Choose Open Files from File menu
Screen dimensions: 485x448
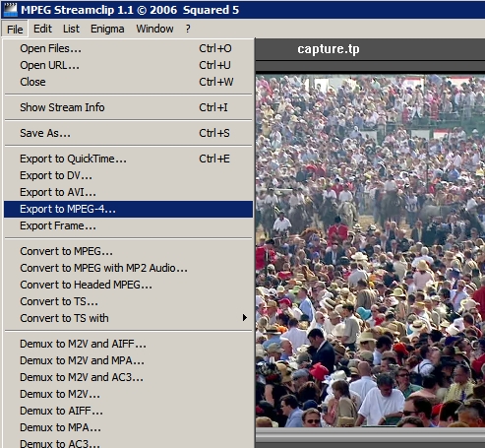tap(128, 48)
